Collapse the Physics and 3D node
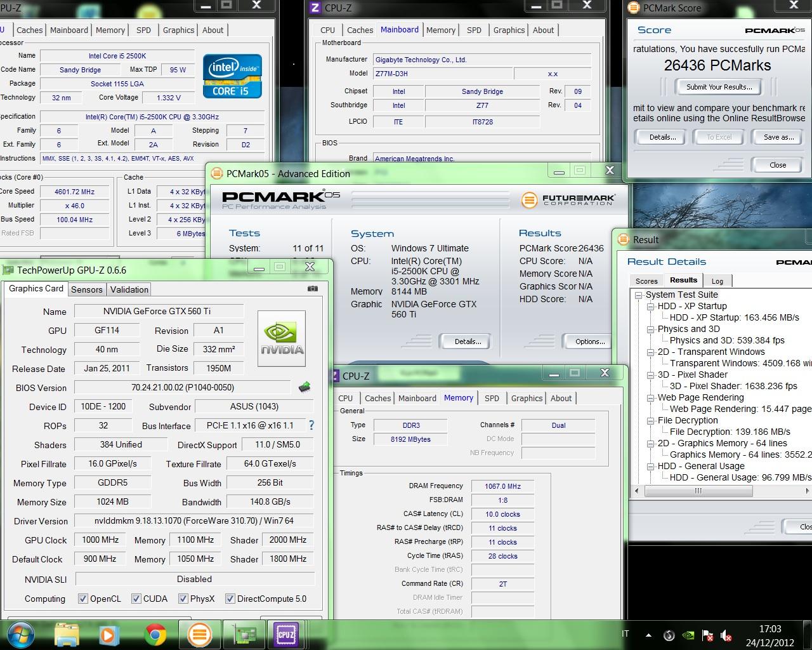The width and height of the screenshot is (812, 650). tap(651, 329)
